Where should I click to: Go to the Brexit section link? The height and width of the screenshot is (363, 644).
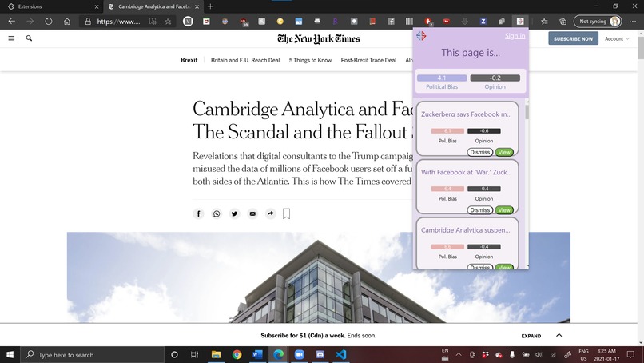click(189, 60)
